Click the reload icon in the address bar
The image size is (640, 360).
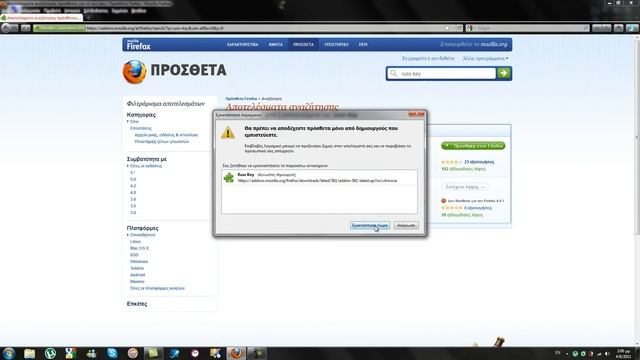pyautogui.click(x=460, y=28)
